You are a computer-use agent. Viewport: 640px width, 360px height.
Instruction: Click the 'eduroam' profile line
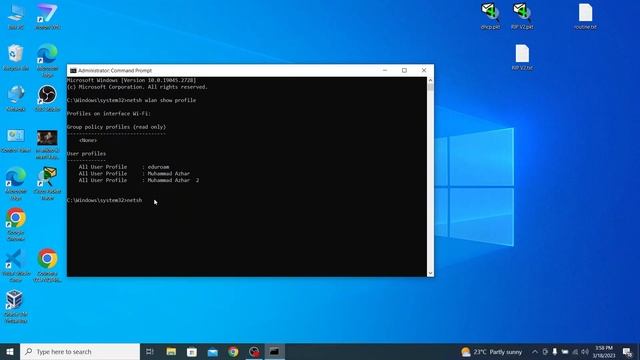(x=124, y=167)
